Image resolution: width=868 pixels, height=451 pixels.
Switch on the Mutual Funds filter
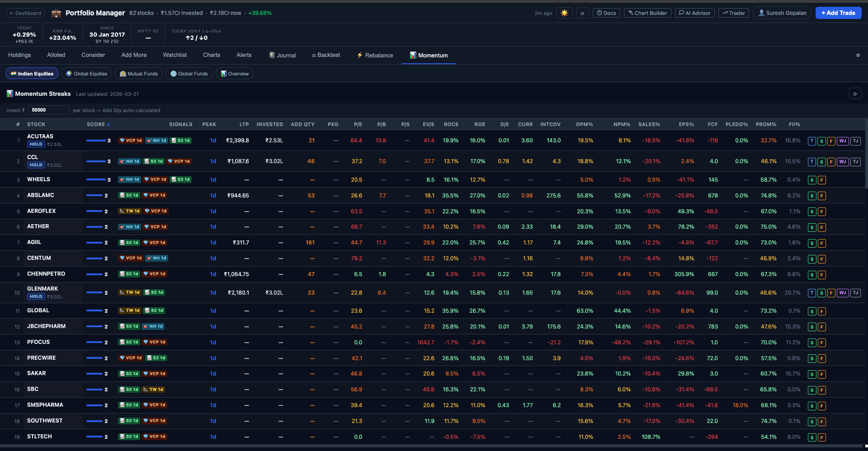point(138,73)
